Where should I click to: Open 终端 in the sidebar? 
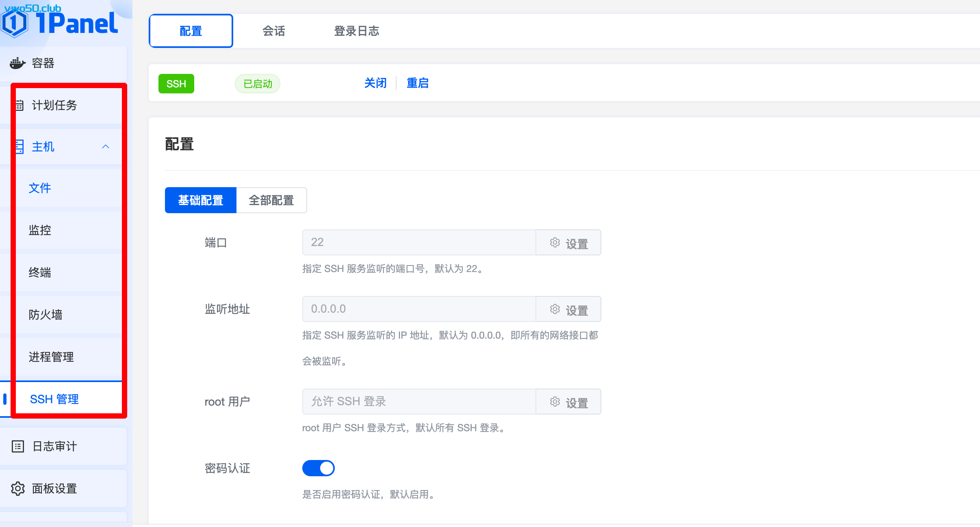[x=40, y=272]
